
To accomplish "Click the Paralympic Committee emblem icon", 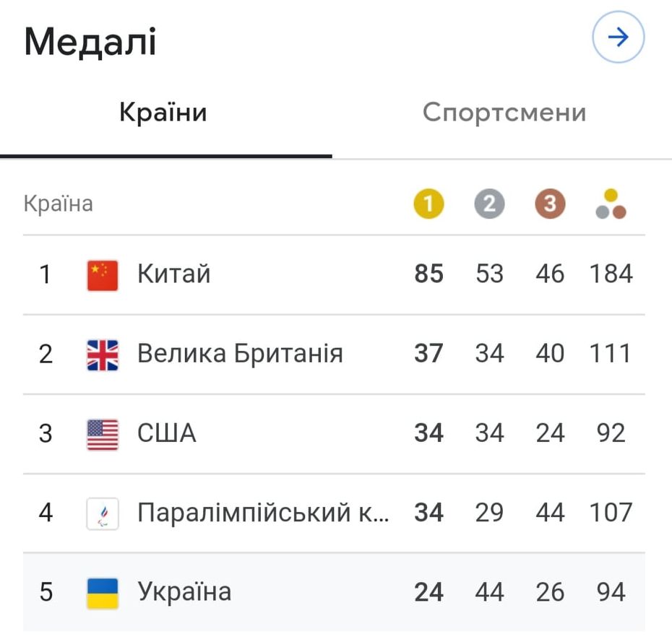I will [x=103, y=513].
